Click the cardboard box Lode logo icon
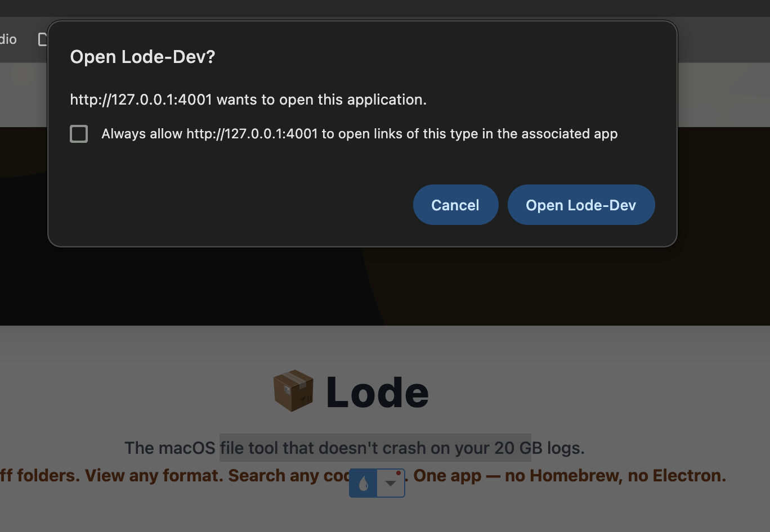 [x=293, y=391]
